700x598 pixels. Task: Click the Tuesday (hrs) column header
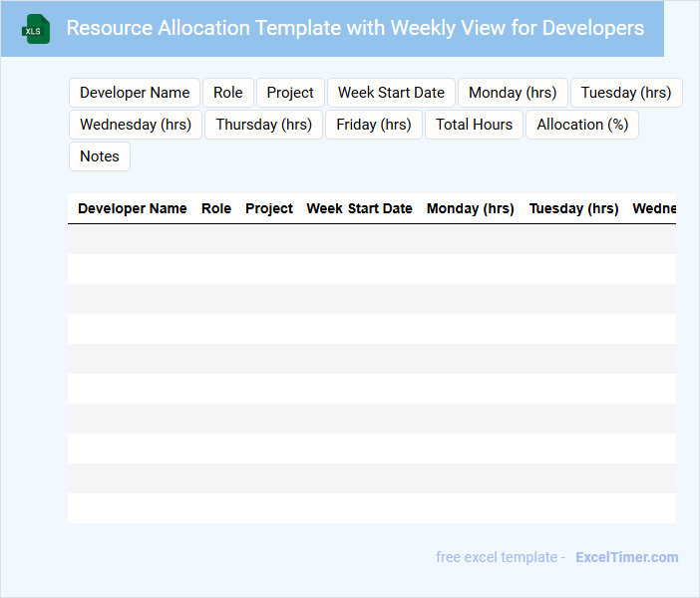[574, 209]
